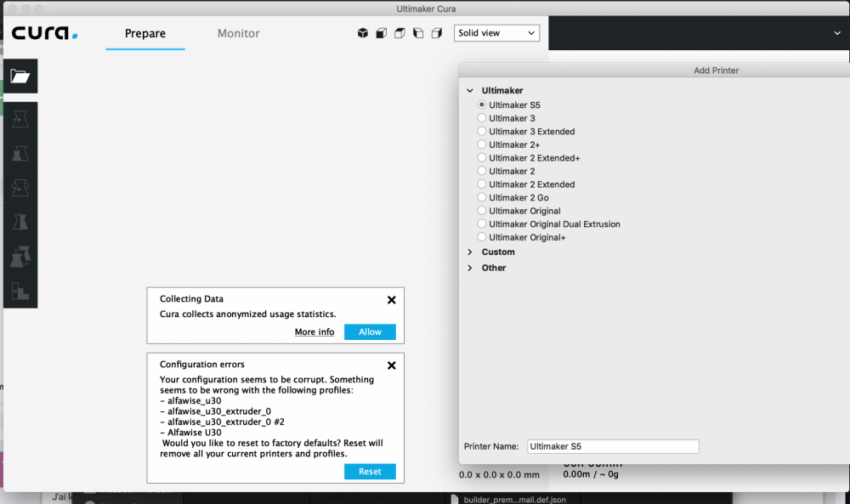
Task: Select Ultimaker 2 Extended+ radio button
Action: [481, 158]
